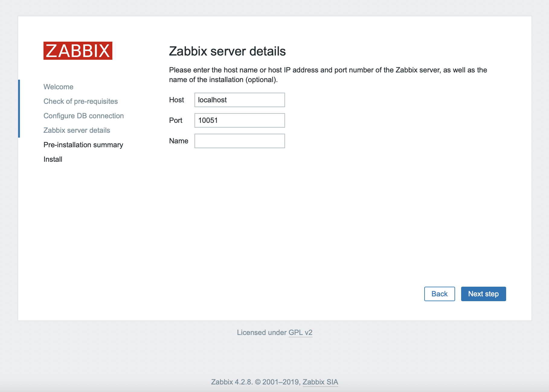Click the 'Please enter the host name' description
549x392 pixels.
(328, 75)
